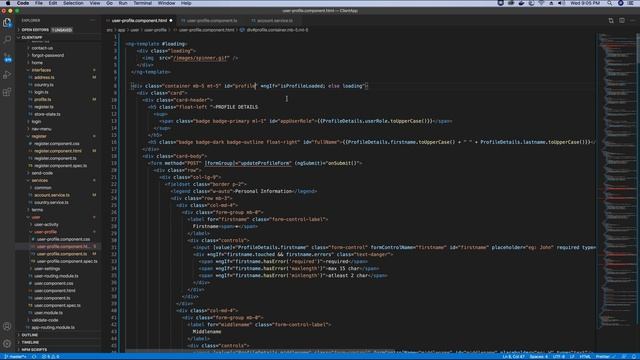
Task: Click the HTML language mode in status bar
Action: click(x=585, y=357)
